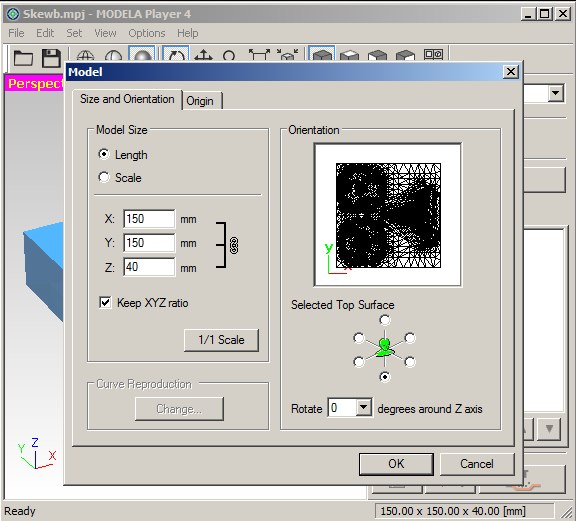This screenshot has width=576, height=521.
Task: Click the green figure in top surface selector
Action: (384, 348)
